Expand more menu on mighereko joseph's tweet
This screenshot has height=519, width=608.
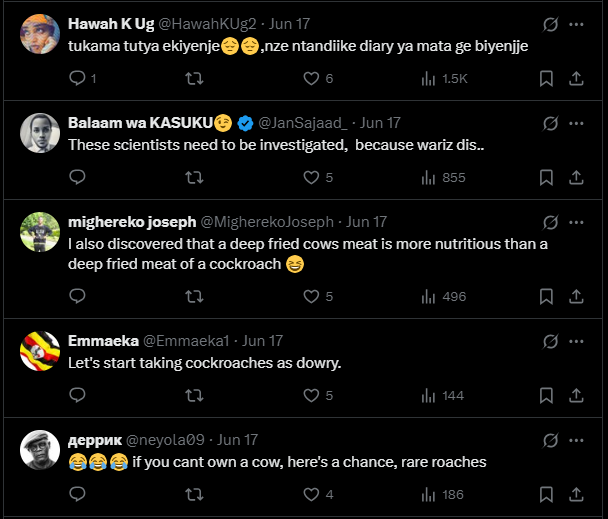577,221
